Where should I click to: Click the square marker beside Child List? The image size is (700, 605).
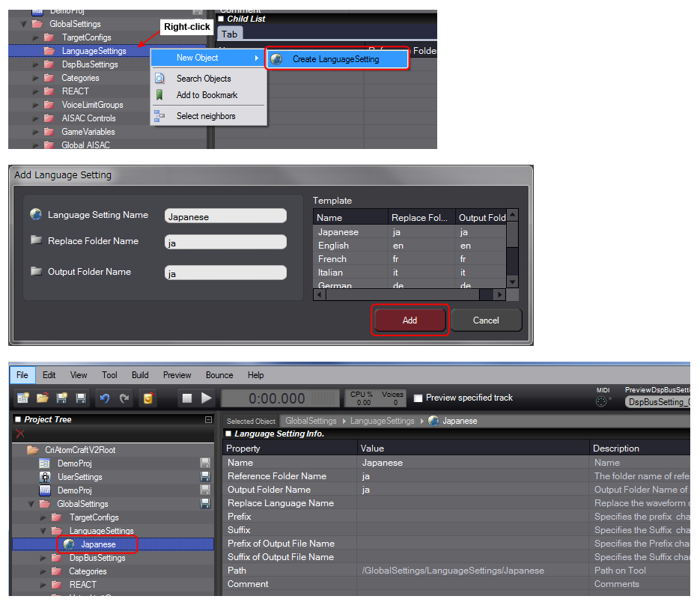click(221, 18)
